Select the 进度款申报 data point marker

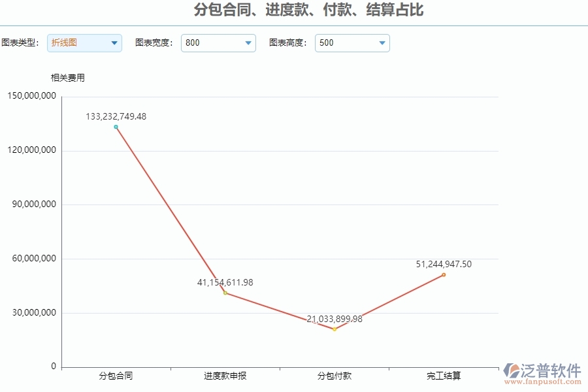pyautogui.click(x=225, y=292)
